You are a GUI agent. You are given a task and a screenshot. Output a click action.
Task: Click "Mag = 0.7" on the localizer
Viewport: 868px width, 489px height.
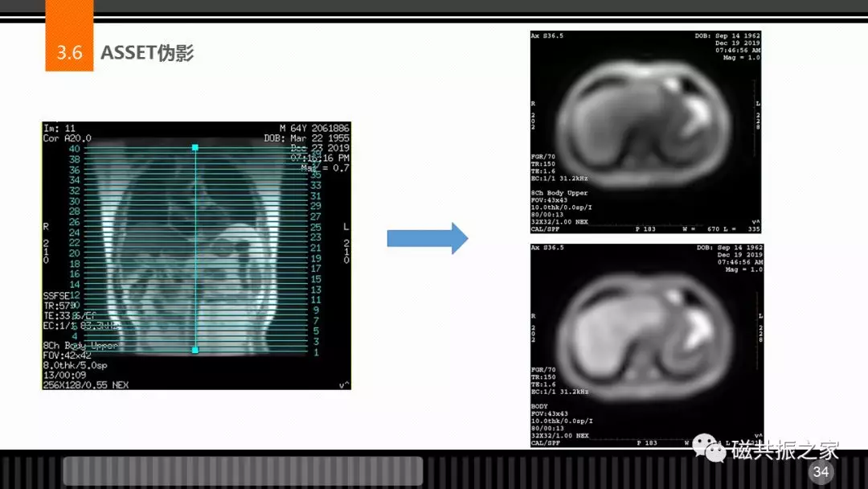pyautogui.click(x=325, y=168)
